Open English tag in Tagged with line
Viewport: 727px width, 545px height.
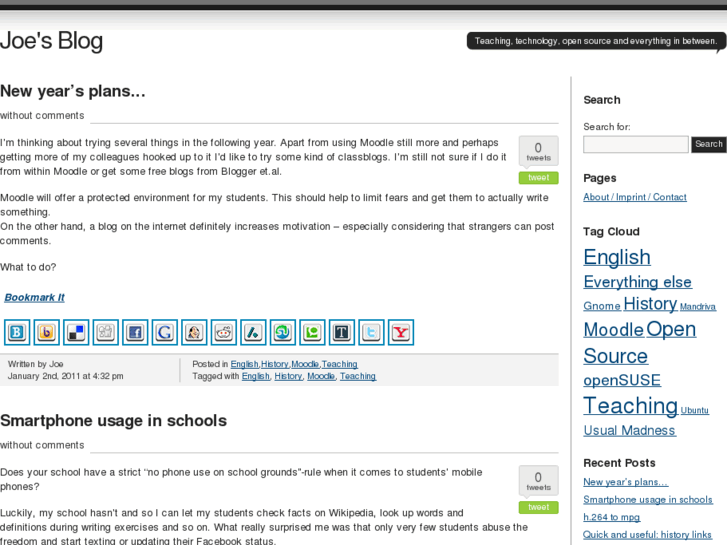255,376
